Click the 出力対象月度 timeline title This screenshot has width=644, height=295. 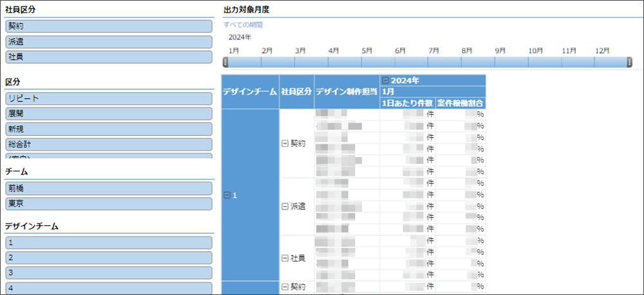tap(247, 10)
